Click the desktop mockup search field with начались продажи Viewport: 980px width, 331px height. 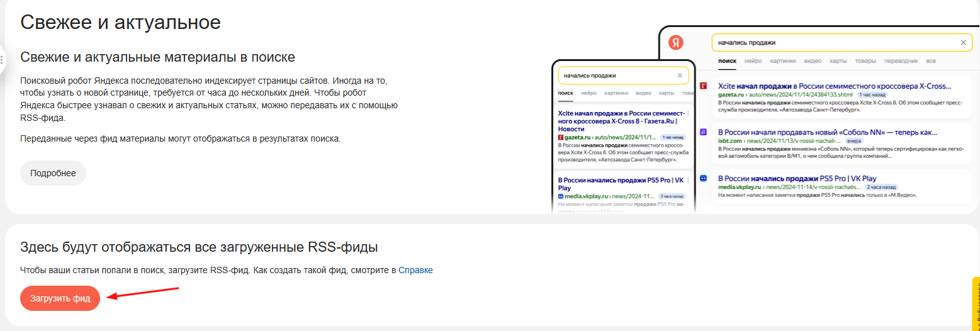tap(842, 43)
